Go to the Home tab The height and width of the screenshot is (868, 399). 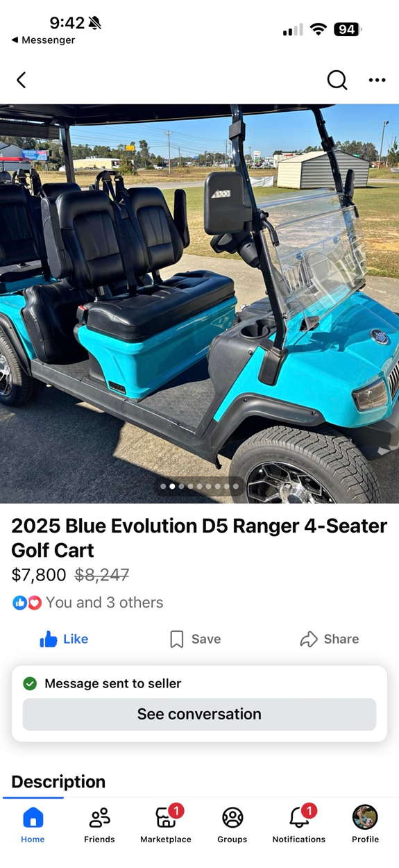coord(33,824)
